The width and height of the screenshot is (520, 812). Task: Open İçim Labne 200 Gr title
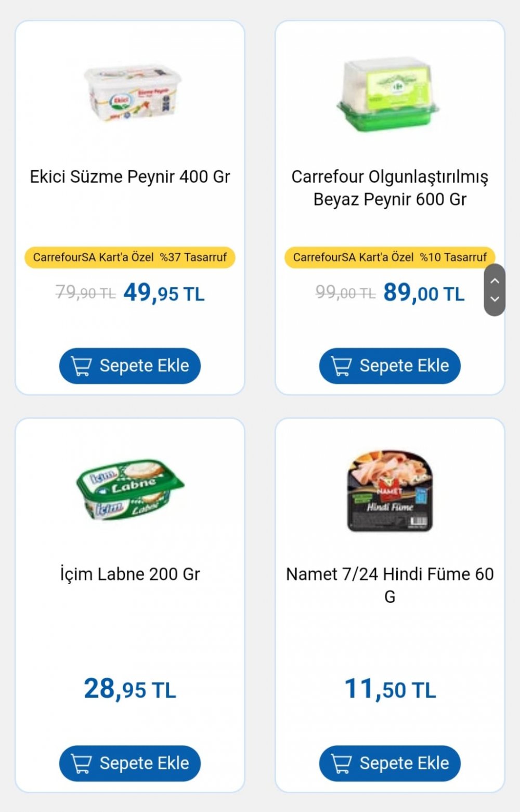(x=130, y=574)
